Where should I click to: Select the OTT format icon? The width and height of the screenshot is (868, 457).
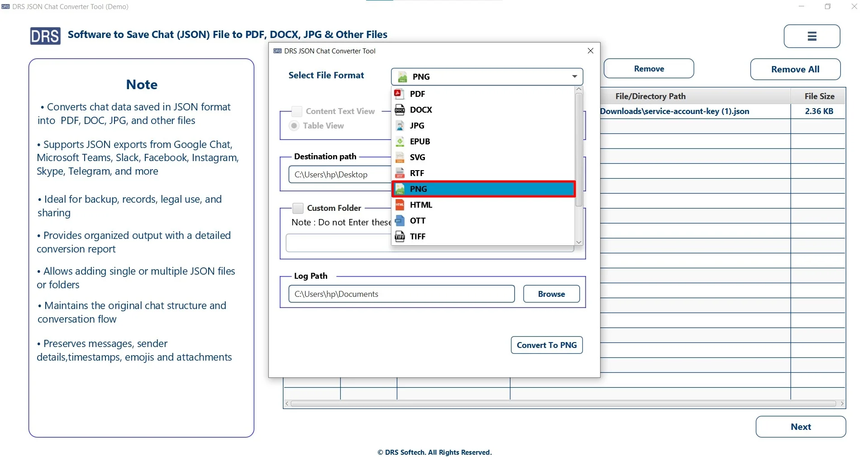pos(400,220)
